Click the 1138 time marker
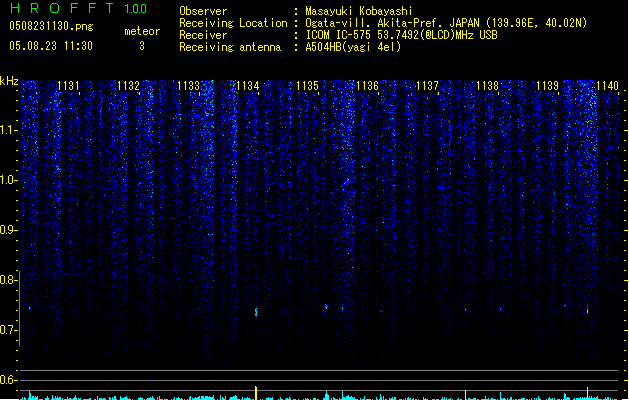This screenshot has height=400, width=629. coord(487,86)
